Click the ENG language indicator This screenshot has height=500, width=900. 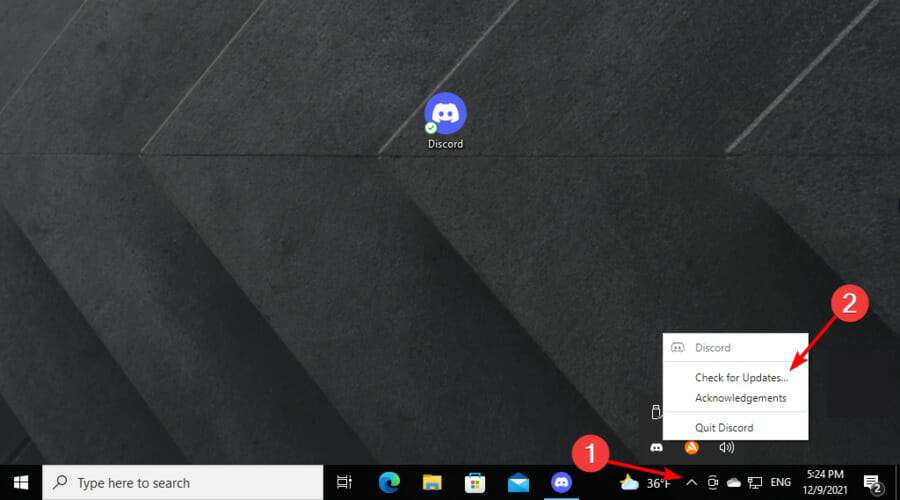coord(781,482)
